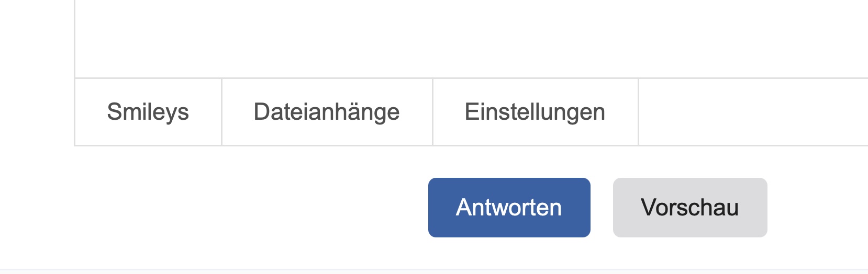
Task: Place cursor in the editor above the tabs
Action: tap(471, 37)
